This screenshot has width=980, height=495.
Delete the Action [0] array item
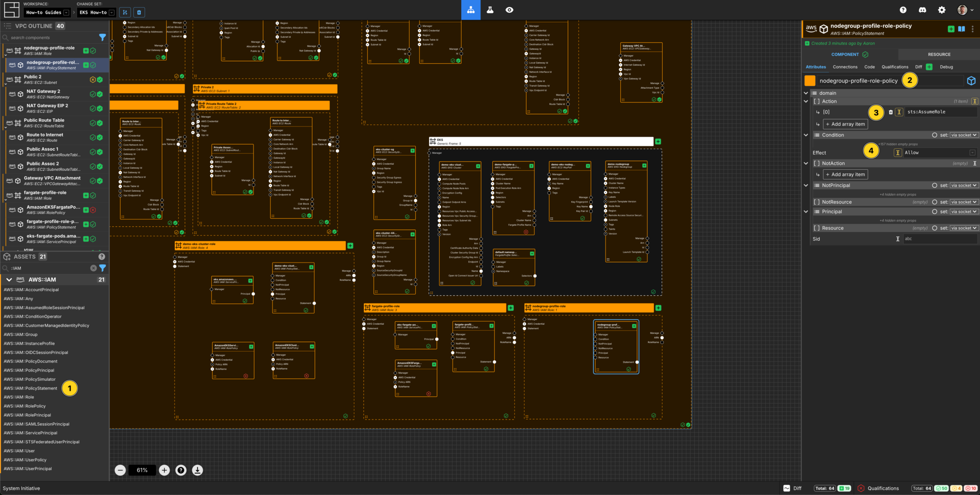tap(891, 112)
